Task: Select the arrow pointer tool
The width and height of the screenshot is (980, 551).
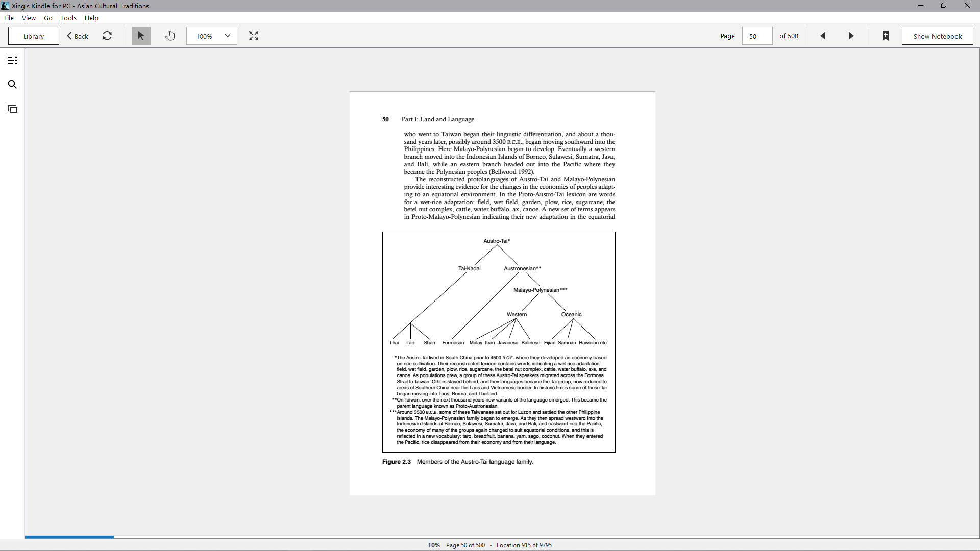Action: 141,36
